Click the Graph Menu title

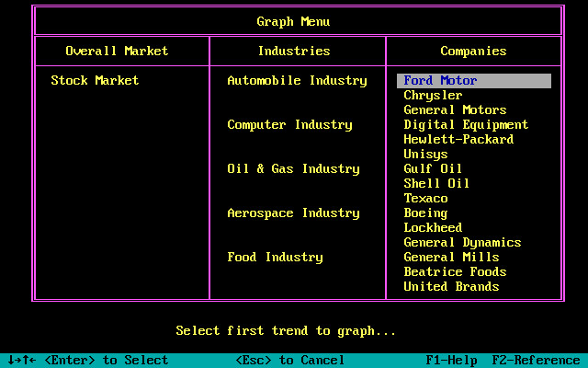click(x=293, y=22)
